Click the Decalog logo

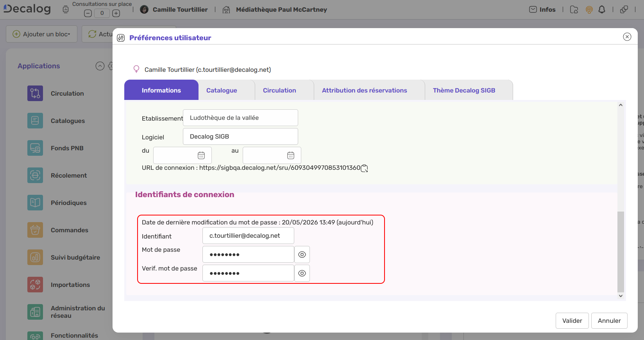pyautogui.click(x=27, y=9)
